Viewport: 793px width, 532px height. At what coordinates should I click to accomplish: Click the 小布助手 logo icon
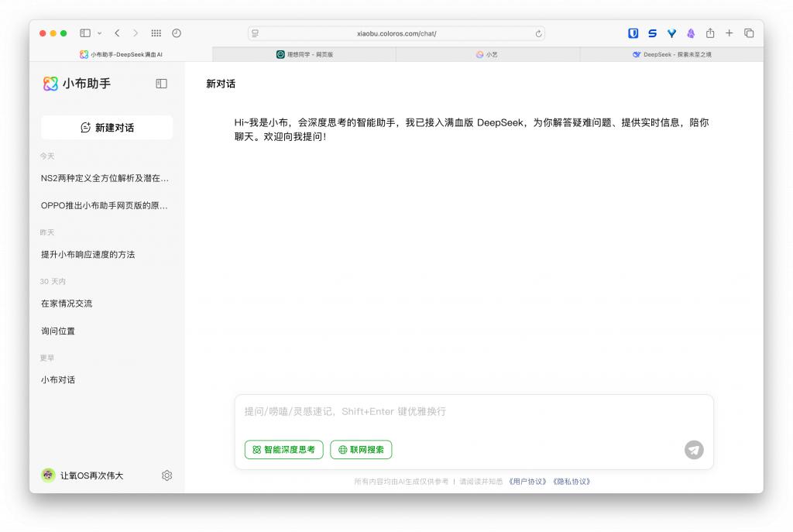click(50, 84)
